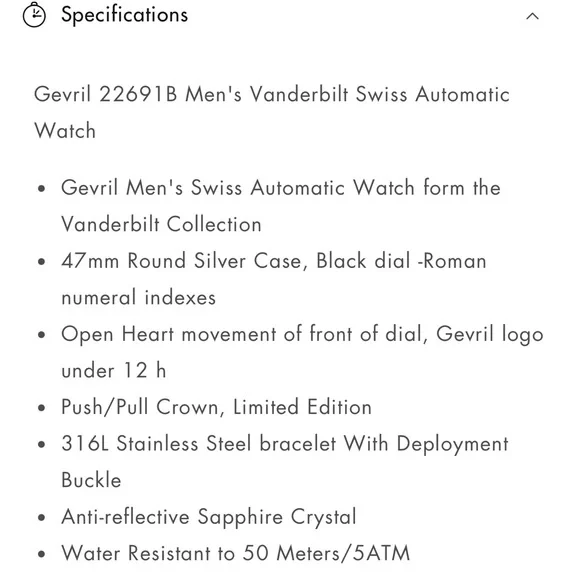Click the Water Resistant to 50 Meters line
The width and height of the screenshot is (580, 580).
[x=236, y=553]
